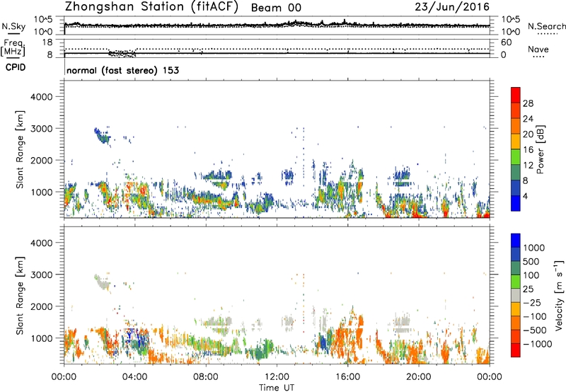Select the N.Search legend label
Screen dimensions: 566x392
546,26
